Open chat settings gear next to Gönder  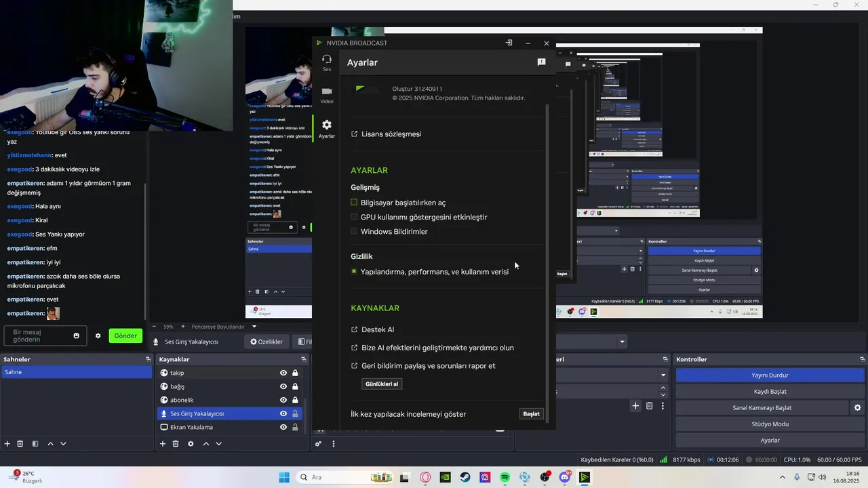click(x=98, y=335)
